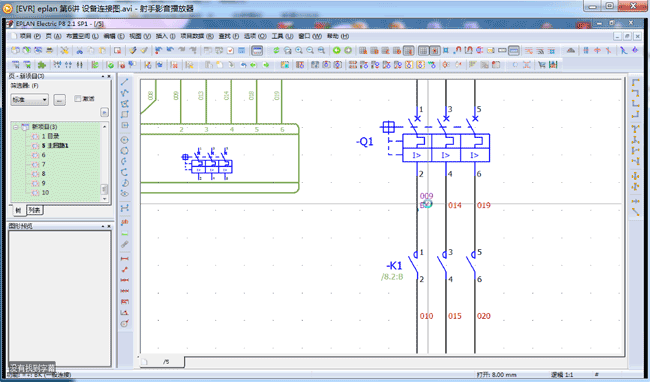Image resolution: width=650 pixels, height=382 pixels.
Task: Toggle the object snap button
Action: pos(434,51)
